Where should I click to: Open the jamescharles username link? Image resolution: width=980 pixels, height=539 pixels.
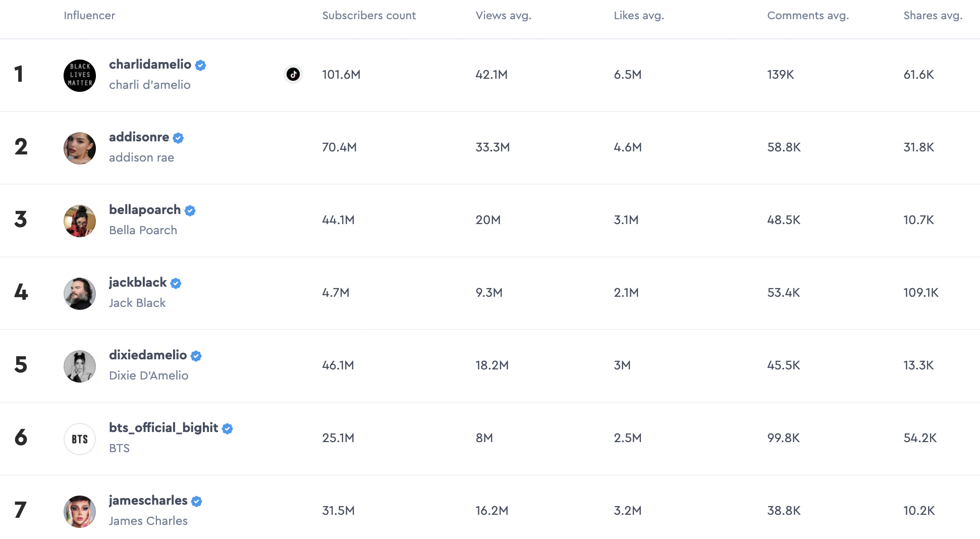[x=148, y=500]
